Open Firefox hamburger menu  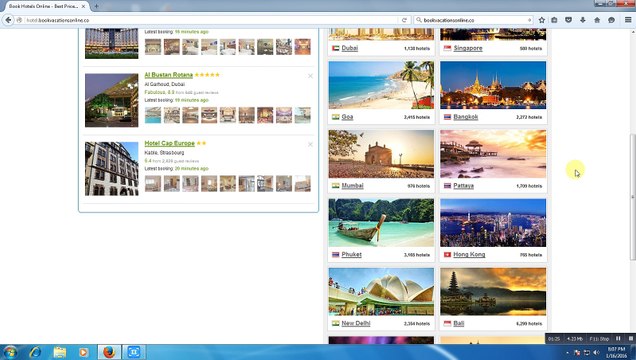[x=628, y=20]
